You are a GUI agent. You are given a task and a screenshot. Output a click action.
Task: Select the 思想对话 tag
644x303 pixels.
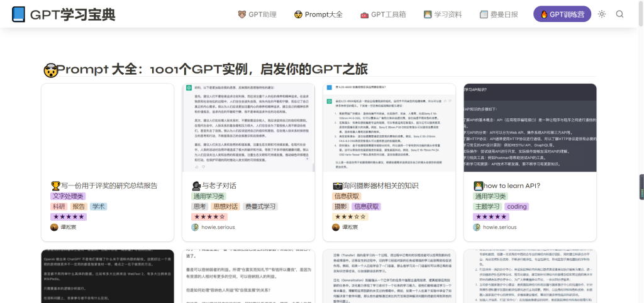pos(226,207)
